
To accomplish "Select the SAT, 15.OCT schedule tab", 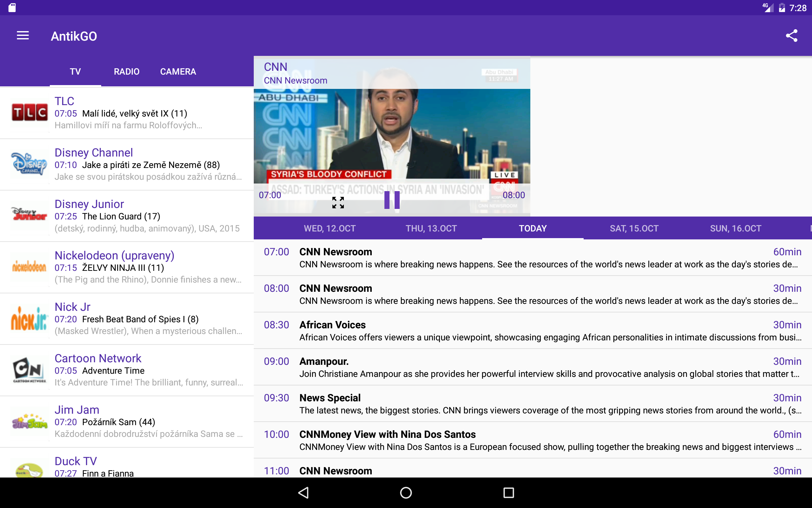I will [634, 229].
